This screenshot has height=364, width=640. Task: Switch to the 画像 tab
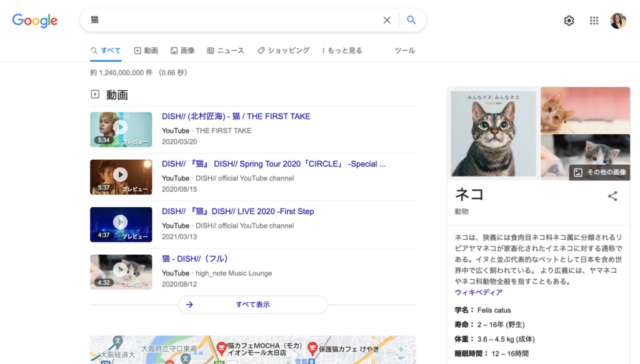[182, 51]
